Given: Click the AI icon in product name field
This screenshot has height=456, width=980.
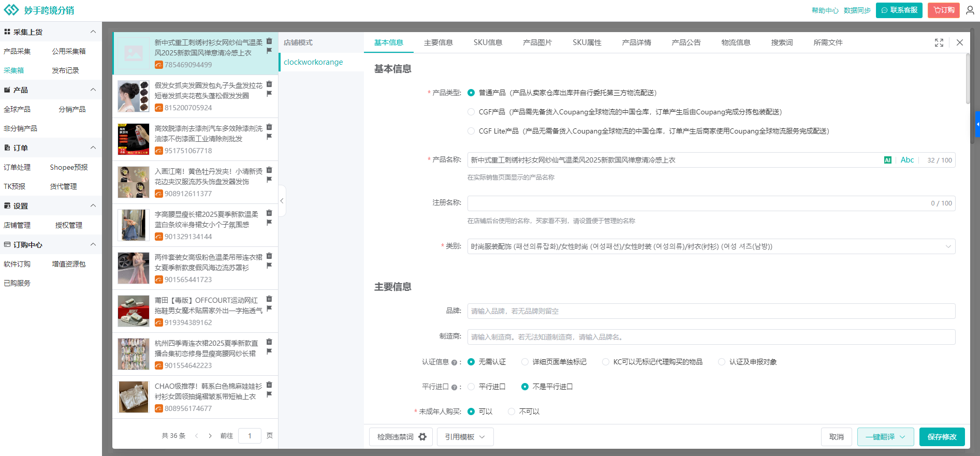Looking at the screenshot, I should coord(887,160).
